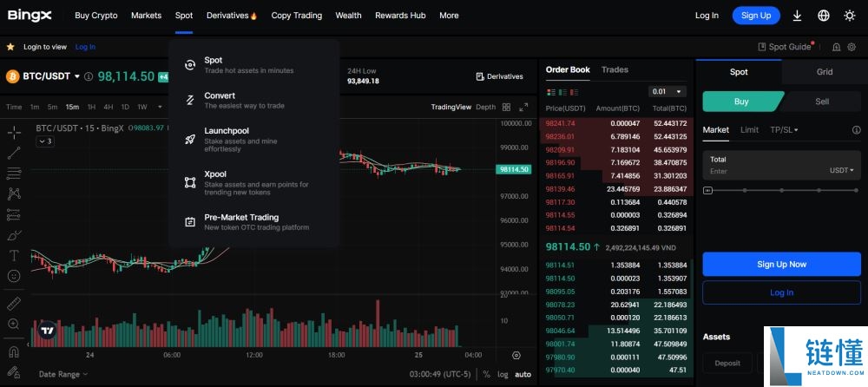Open the forecasting and measurement tools
The image size is (868, 387).
click(x=15, y=214)
